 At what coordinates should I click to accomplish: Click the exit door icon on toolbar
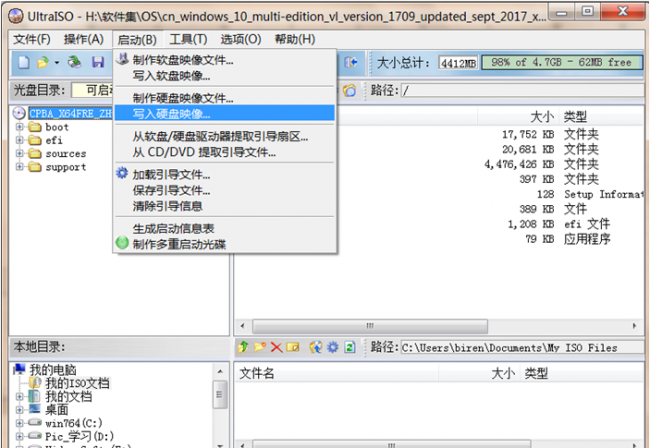350,62
